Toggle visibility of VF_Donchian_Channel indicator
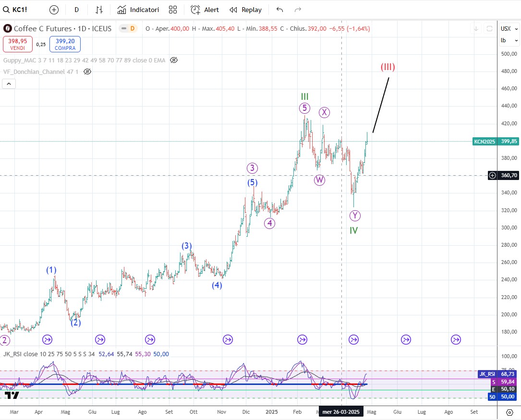 (x=87, y=72)
